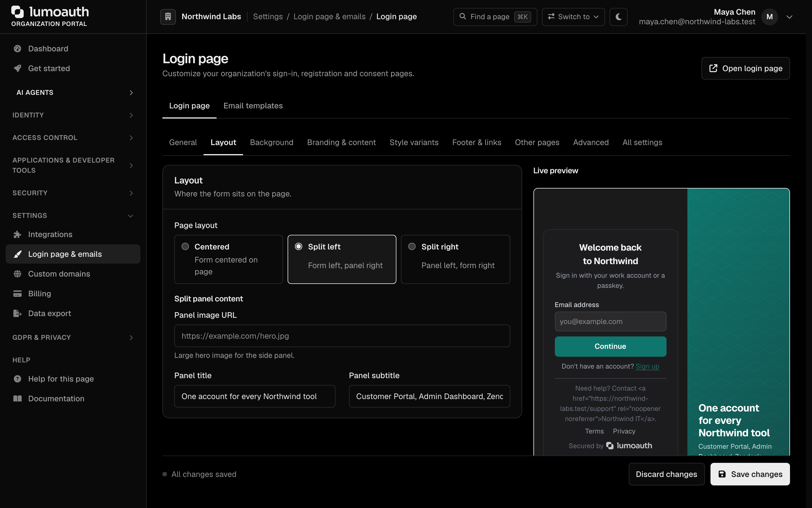Screen dimensions: 812x508
Task: Select the Centered page layout radio
Action: [185, 247]
